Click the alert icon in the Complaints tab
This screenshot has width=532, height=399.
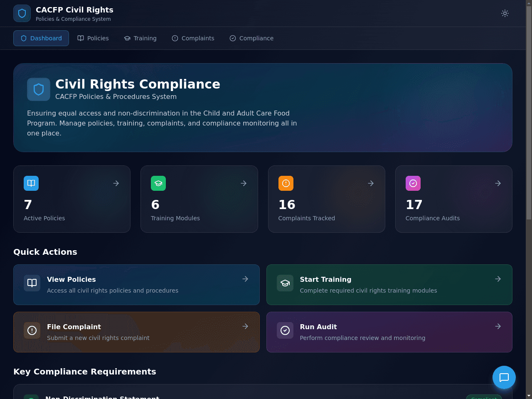(175, 38)
